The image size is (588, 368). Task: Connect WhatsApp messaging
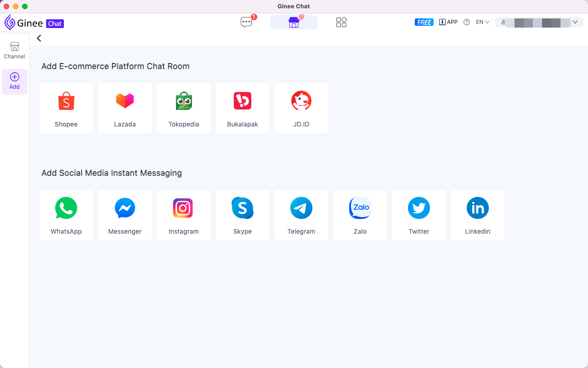tap(66, 215)
